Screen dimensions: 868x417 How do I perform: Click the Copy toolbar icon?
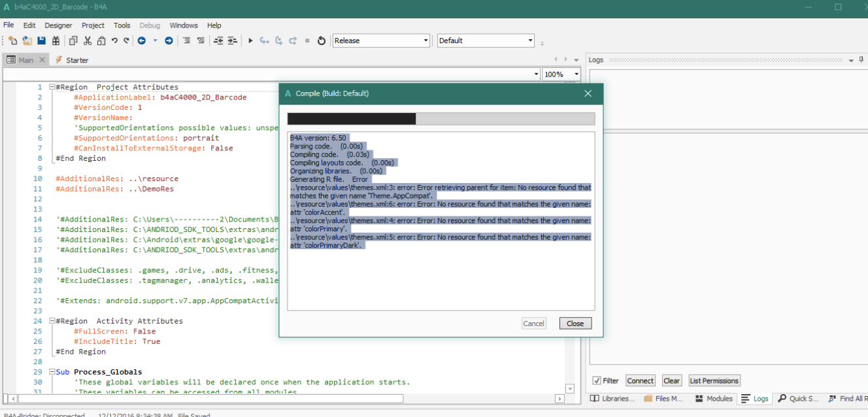(x=73, y=41)
